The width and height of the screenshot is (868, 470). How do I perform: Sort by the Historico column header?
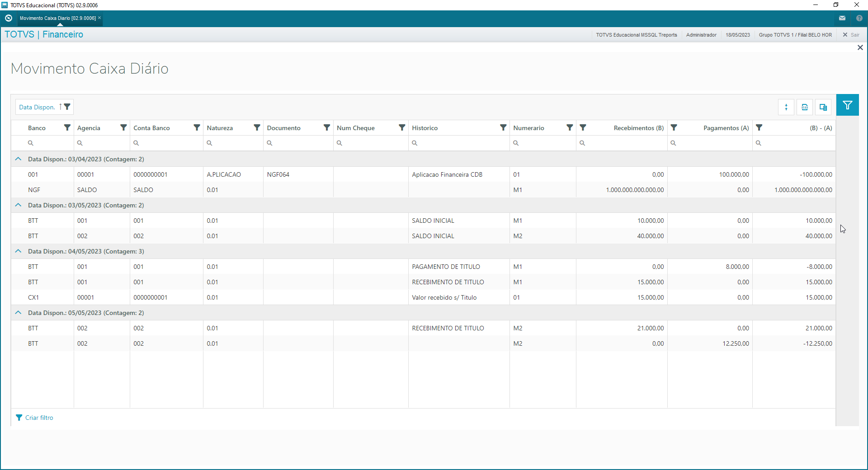pyautogui.click(x=425, y=128)
